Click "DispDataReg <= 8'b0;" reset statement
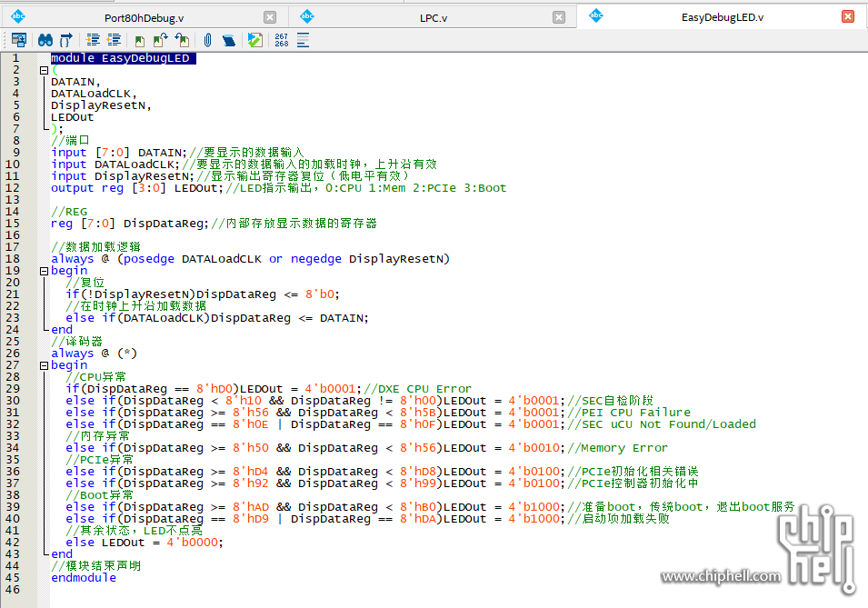 [x=268, y=294]
